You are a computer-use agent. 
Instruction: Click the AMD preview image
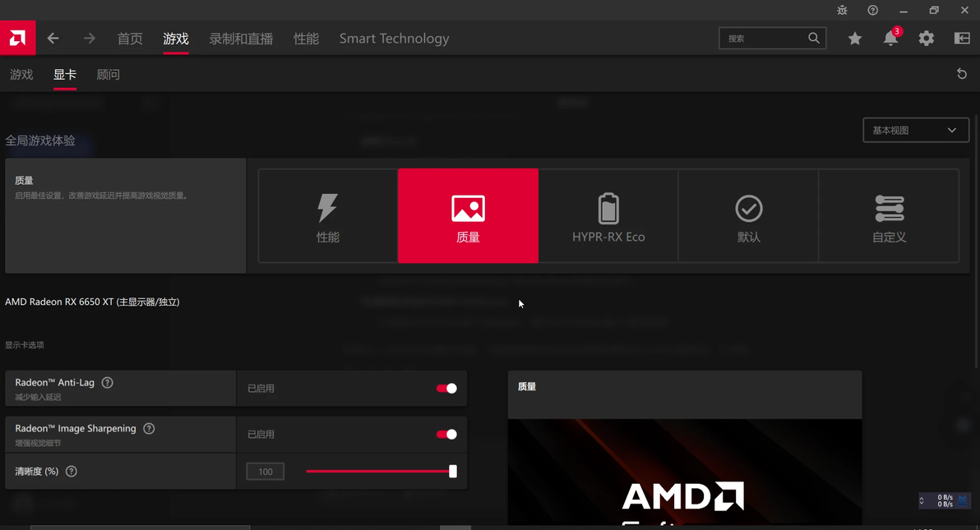[x=684, y=472]
